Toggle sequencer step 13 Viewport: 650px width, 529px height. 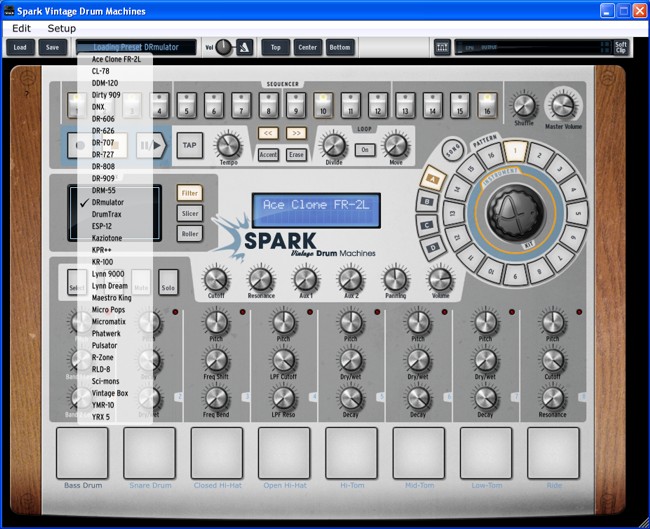click(405, 105)
